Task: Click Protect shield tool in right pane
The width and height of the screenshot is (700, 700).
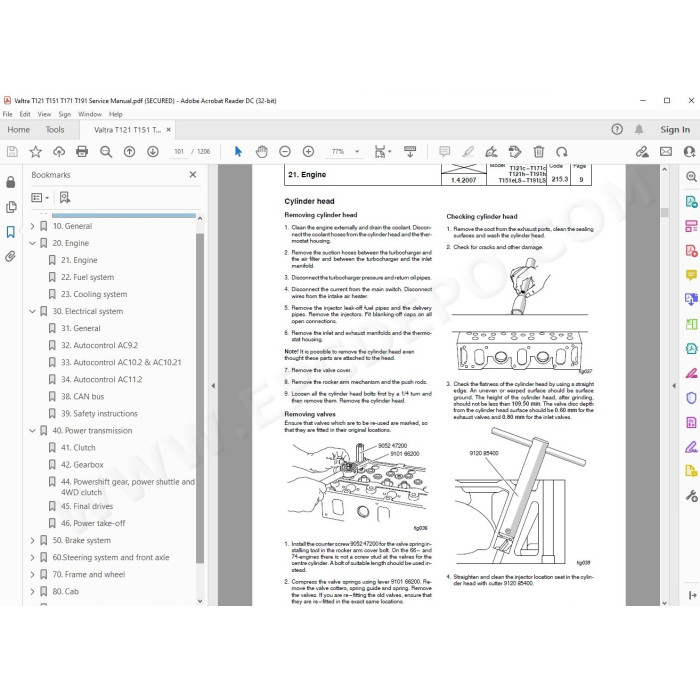Action: [691, 397]
